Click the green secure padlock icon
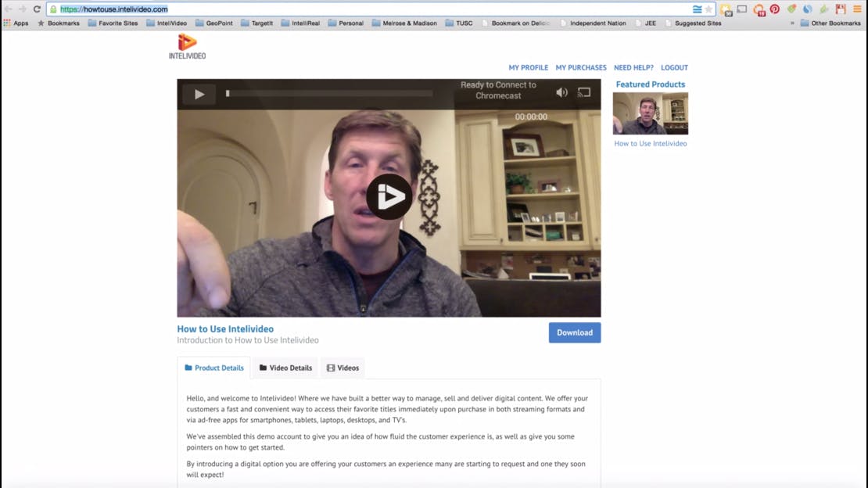Screen dimensions: 868x488 point(53,9)
